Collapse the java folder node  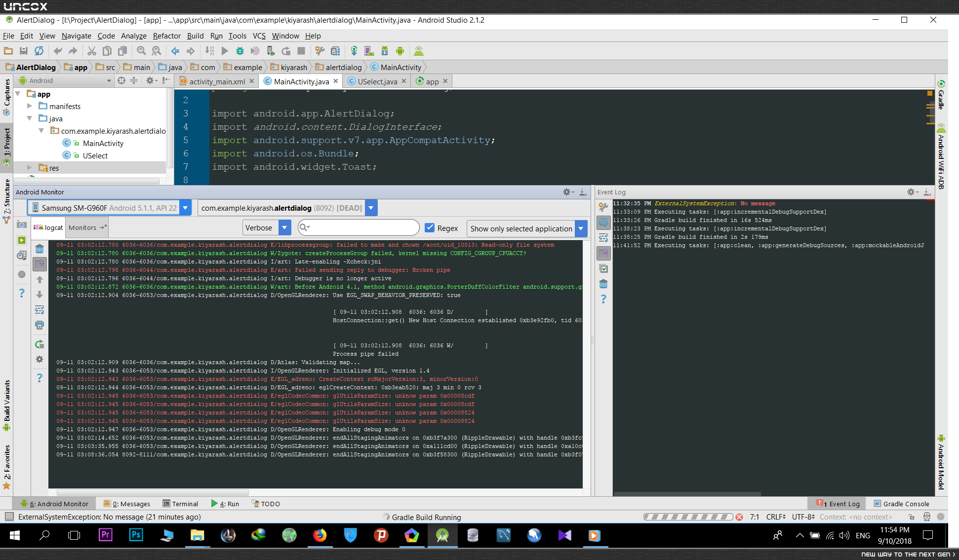coord(29,118)
